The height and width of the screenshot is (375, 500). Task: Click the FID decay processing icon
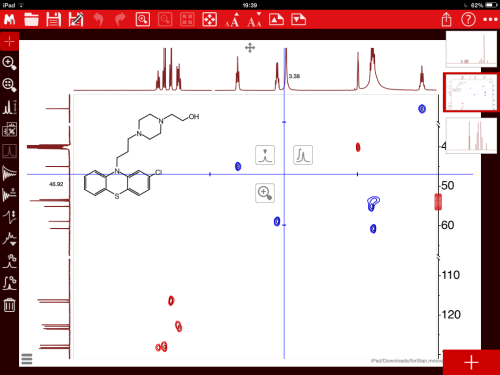click(x=9, y=173)
